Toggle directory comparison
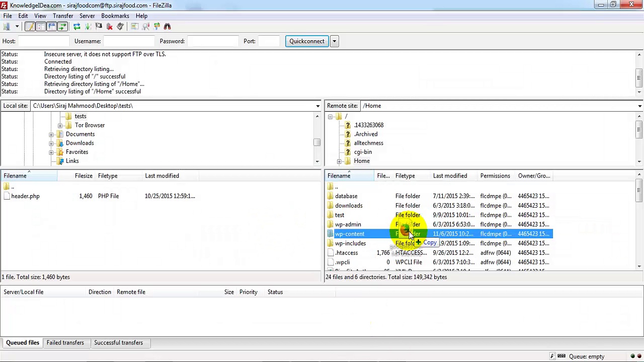The width and height of the screenshot is (644, 362). point(146,26)
